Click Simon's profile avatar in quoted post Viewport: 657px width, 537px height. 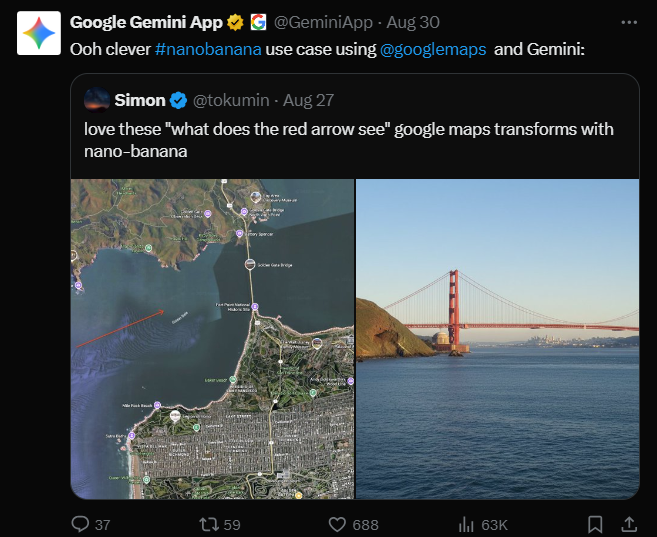(x=97, y=99)
